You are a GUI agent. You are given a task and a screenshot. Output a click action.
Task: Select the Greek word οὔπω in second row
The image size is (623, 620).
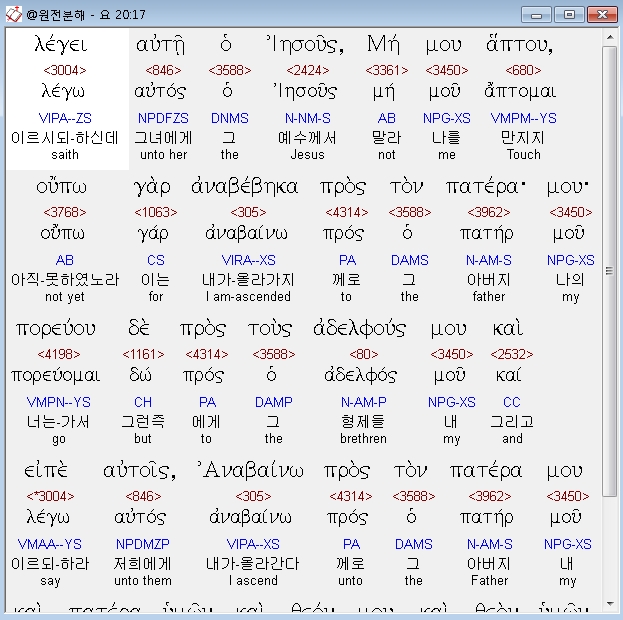(x=61, y=186)
